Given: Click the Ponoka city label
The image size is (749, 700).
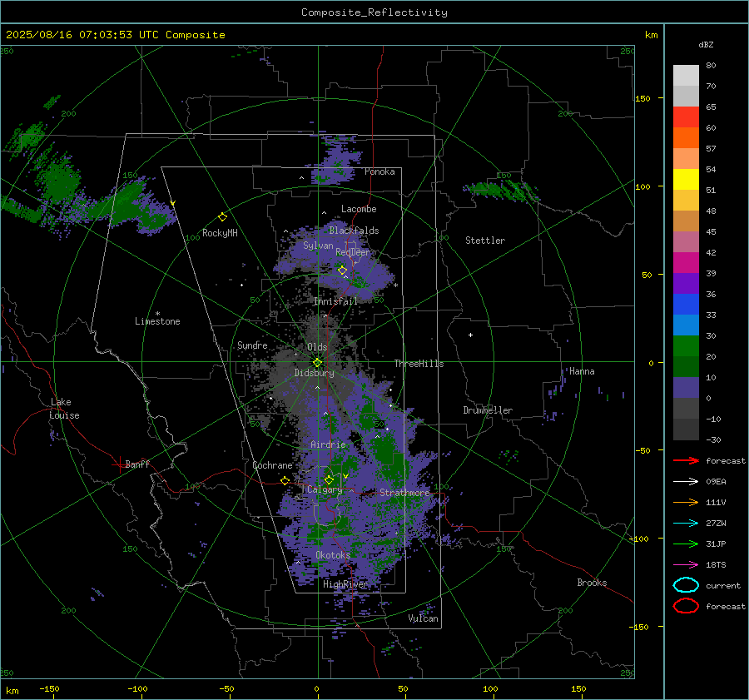Looking at the screenshot, I should click(379, 171).
